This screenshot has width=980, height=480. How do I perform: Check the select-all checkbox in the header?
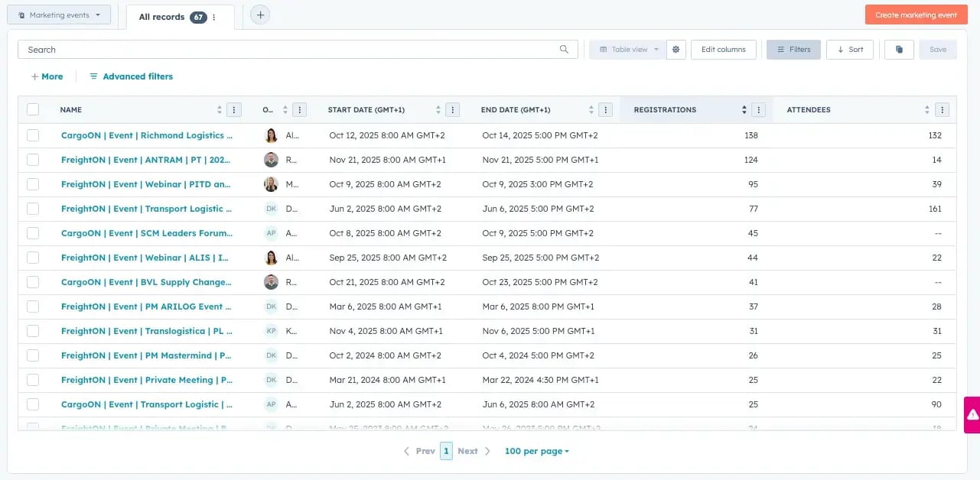click(33, 109)
